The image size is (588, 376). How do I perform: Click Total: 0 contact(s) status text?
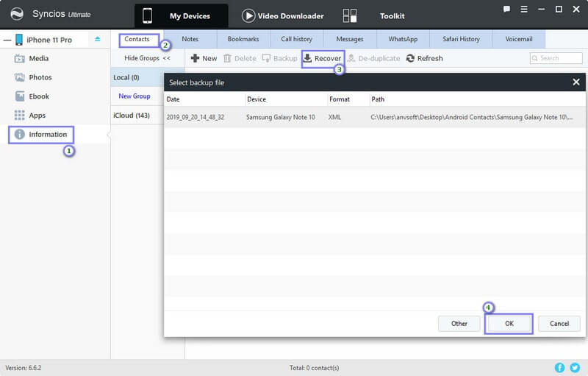[315, 368]
